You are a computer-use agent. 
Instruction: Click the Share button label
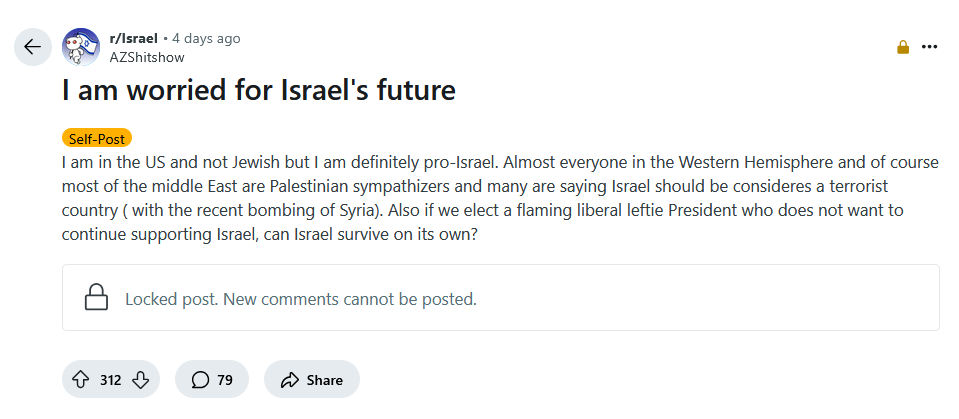coord(325,380)
